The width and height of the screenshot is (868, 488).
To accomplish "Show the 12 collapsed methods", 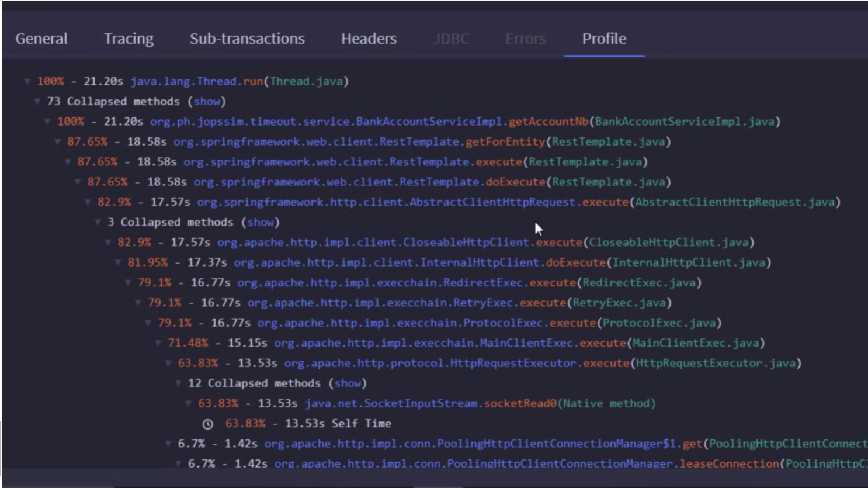I will pos(348,383).
